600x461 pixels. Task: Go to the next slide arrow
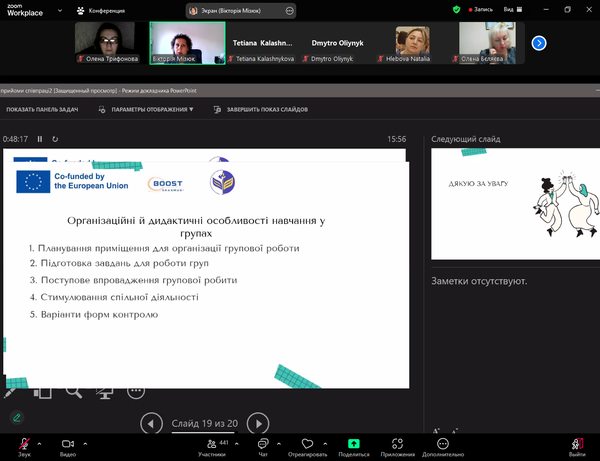(257, 423)
